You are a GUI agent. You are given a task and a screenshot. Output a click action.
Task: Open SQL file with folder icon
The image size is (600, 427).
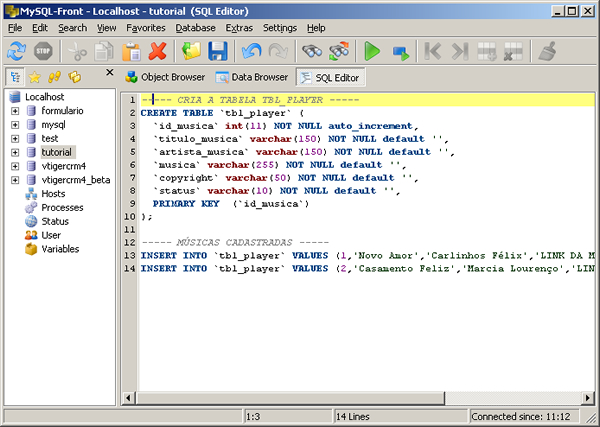[191, 51]
